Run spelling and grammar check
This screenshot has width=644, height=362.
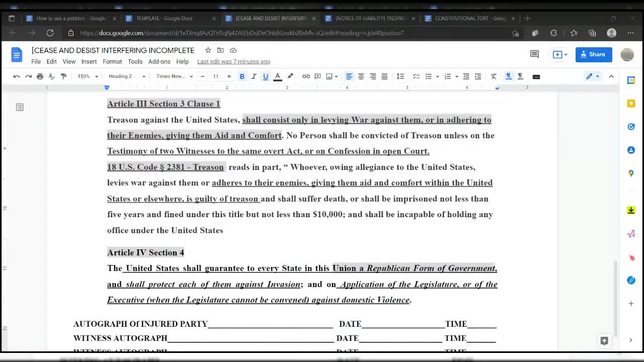point(51,76)
